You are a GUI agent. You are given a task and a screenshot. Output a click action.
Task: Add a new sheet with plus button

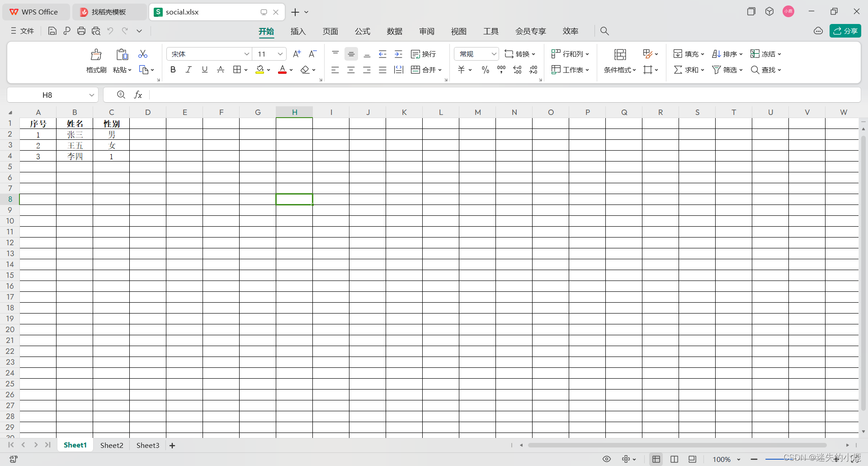(172, 445)
